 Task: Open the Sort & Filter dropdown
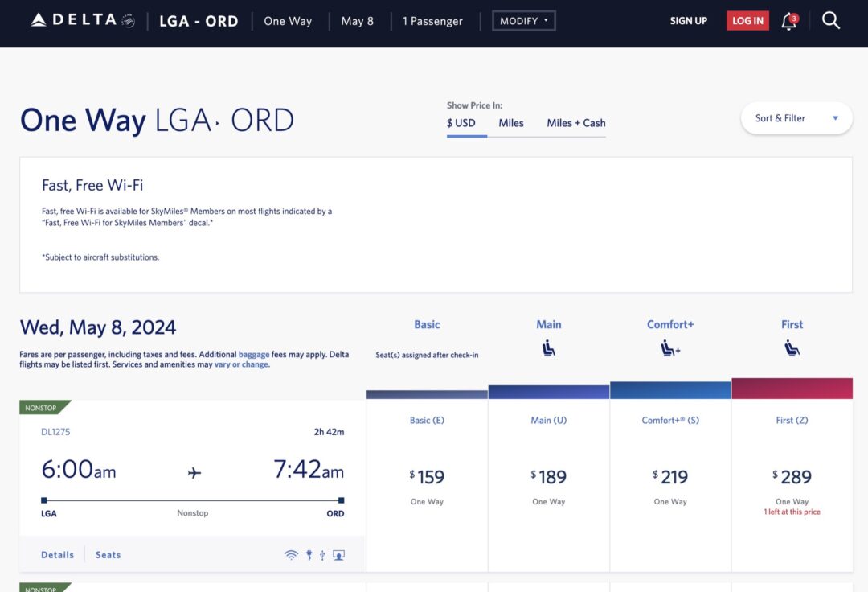coord(796,117)
